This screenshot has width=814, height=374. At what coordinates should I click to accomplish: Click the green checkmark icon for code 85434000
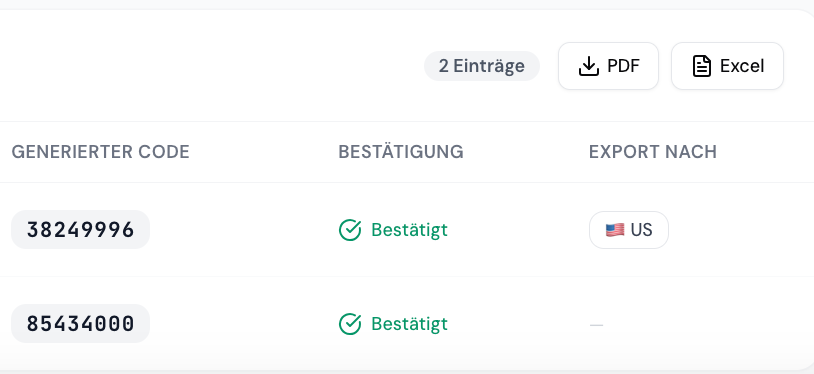(350, 324)
